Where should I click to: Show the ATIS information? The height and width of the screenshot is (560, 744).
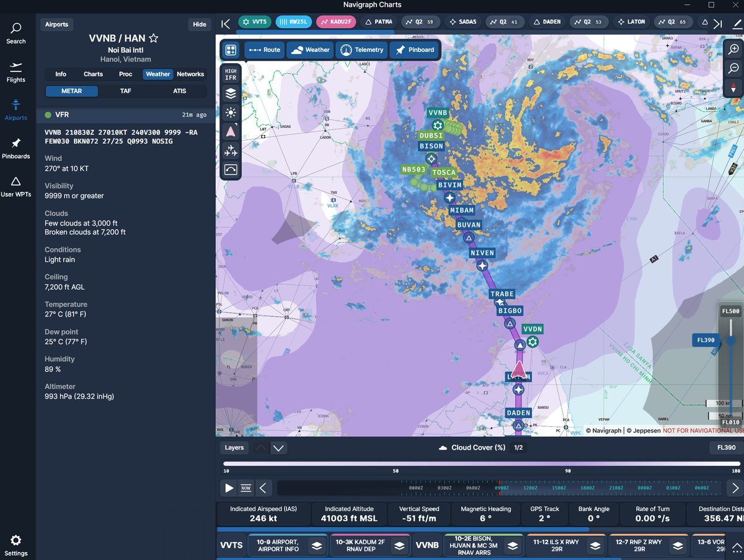[x=179, y=91]
